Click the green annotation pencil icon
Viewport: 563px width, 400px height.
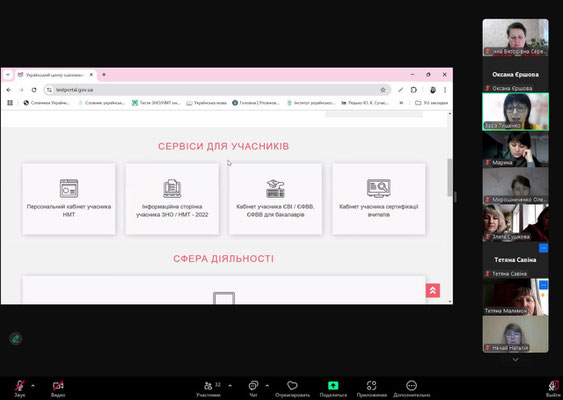(x=15, y=339)
